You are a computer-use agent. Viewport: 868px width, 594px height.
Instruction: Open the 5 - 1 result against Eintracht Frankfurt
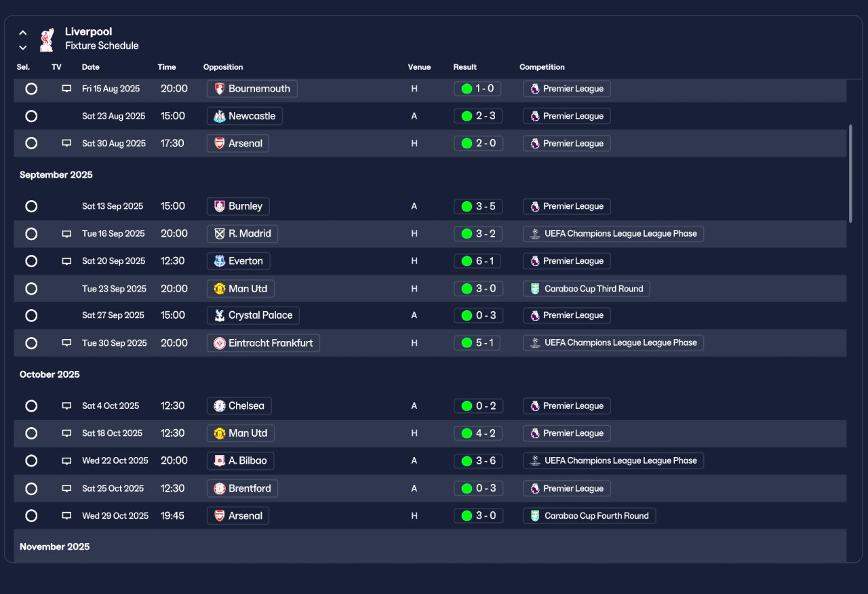coord(478,343)
